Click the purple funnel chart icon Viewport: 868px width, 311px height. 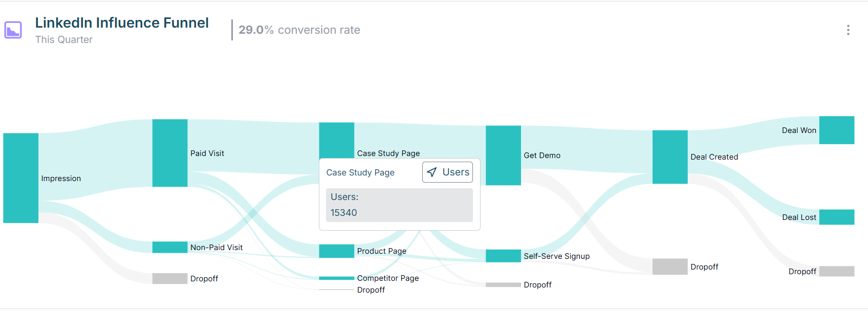(13, 30)
